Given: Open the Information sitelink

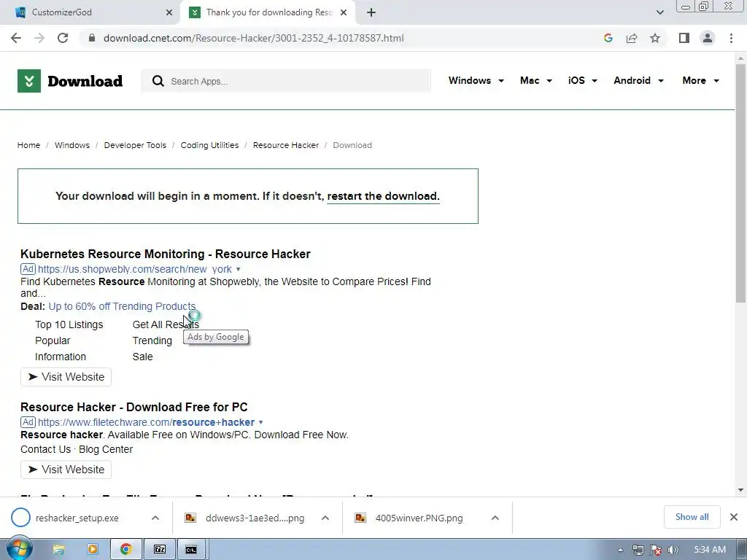Looking at the screenshot, I should 61,357.
